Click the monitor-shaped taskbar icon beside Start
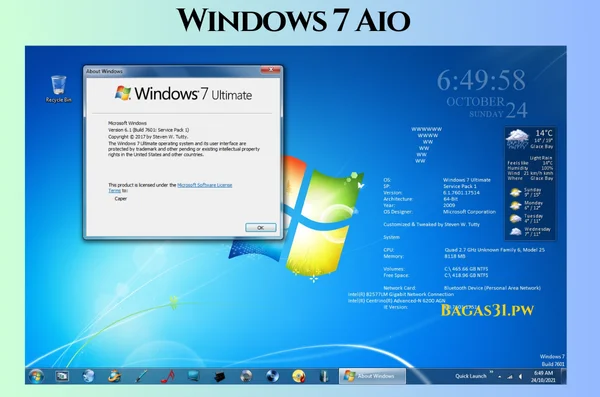 [62, 376]
